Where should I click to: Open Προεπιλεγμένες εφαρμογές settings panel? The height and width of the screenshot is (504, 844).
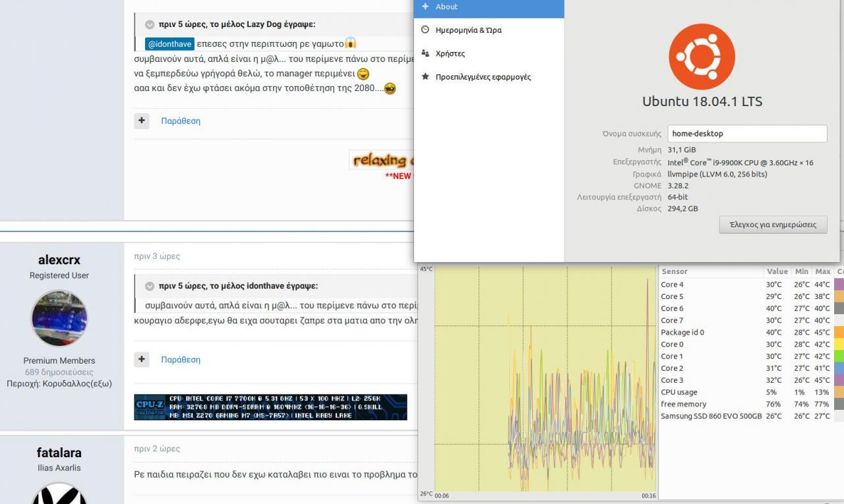click(x=489, y=77)
